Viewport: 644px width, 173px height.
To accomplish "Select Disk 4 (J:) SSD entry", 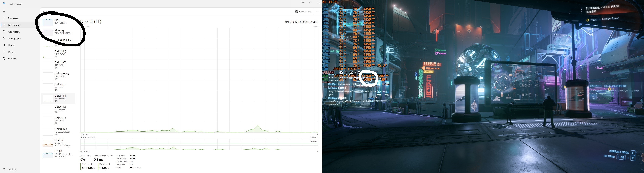I will click(x=58, y=87).
